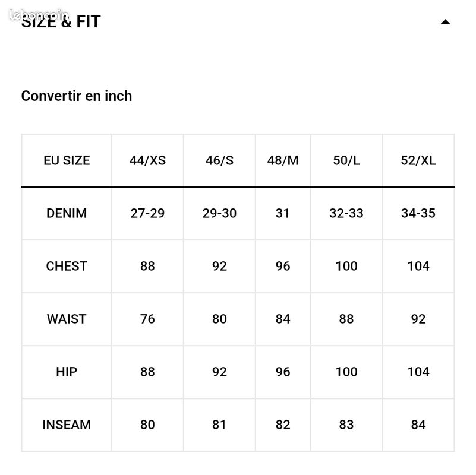
Task: Select the 50/L column header
Action: tap(346, 160)
